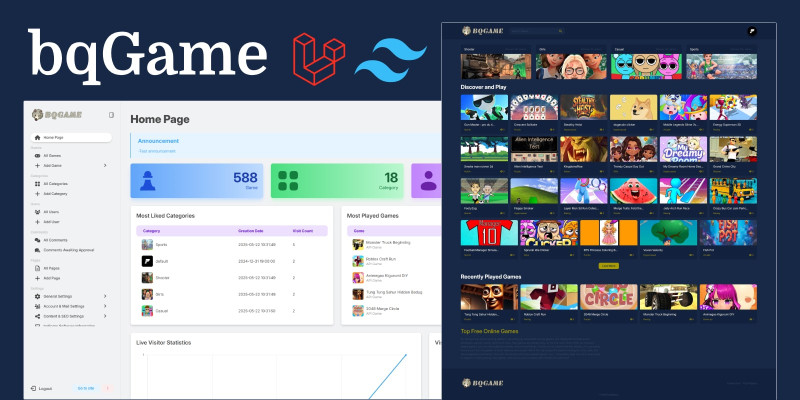Click the footer bqGame logo
The image size is (800, 400).
click(483, 383)
